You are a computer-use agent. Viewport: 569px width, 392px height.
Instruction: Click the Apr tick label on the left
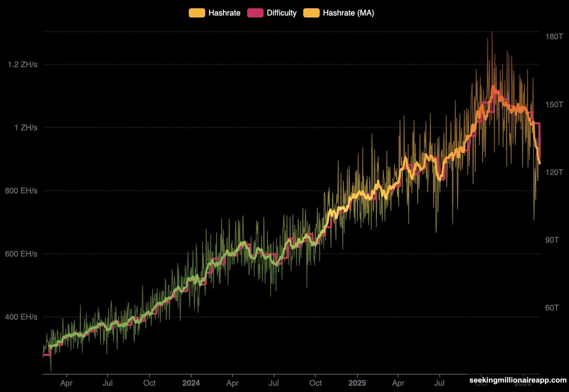[x=66, y=383]
